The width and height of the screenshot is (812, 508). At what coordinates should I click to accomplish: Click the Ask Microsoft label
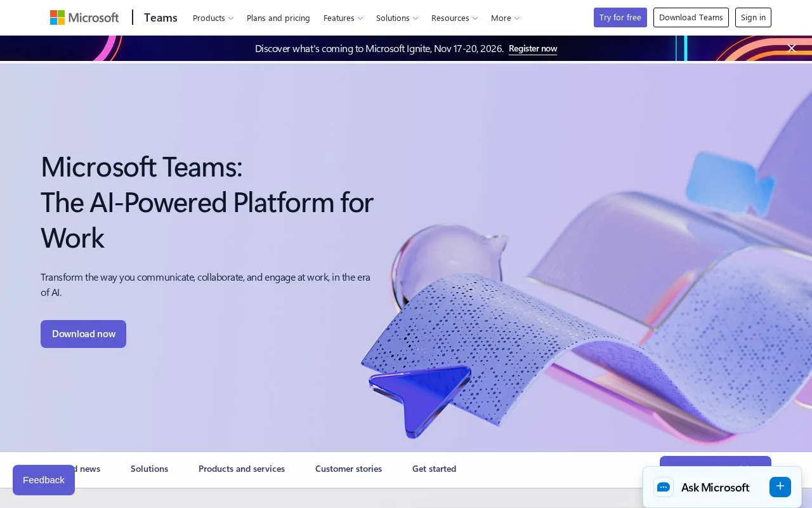coord(716,488)
